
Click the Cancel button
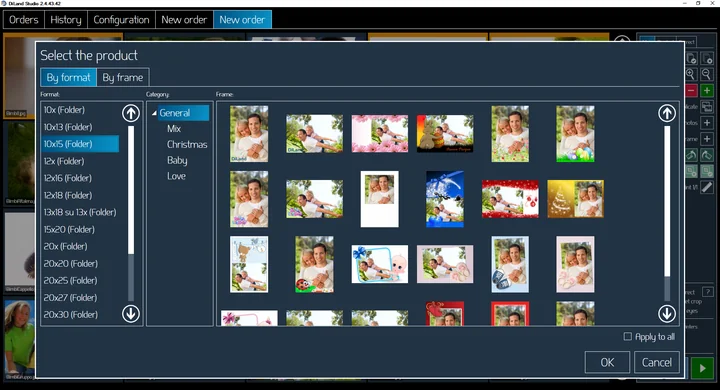coord(657,362)
